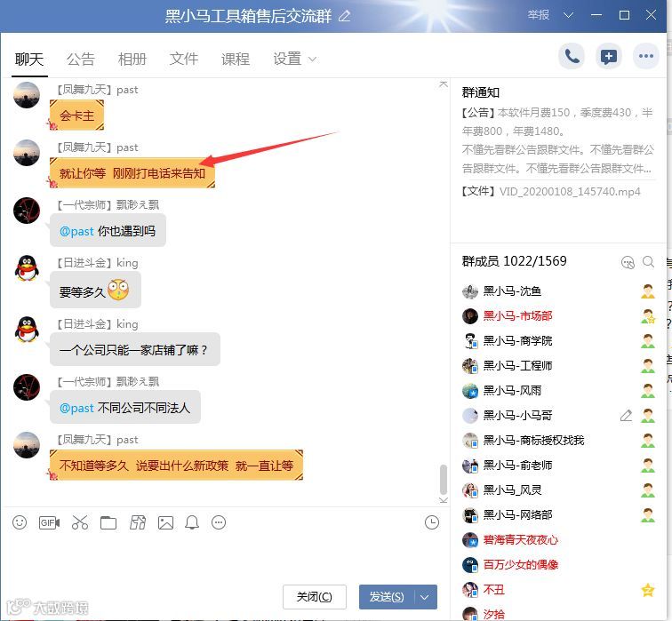
Task: Click the chat scrollbar thumb
Action: pyautogui.click(x=444, y=480)
